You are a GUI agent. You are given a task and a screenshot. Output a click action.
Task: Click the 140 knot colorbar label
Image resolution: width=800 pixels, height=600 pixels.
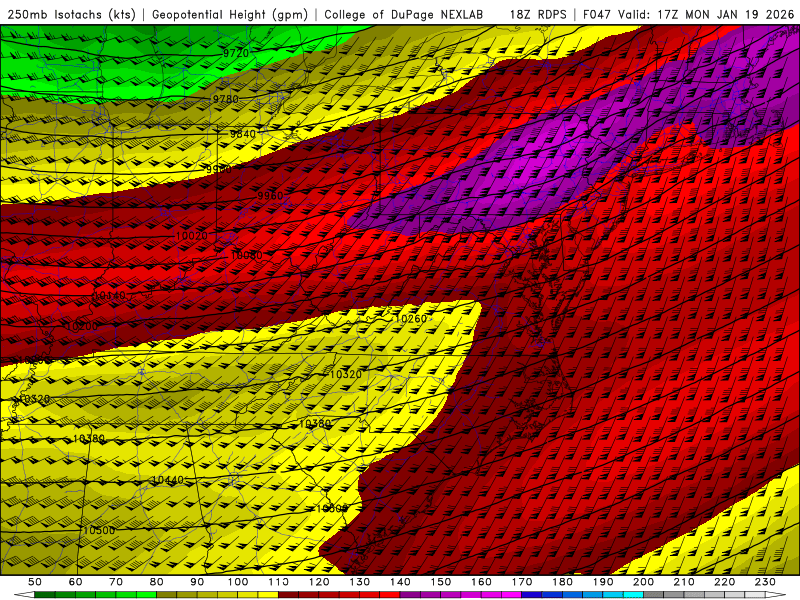click(x=400, y=582)
